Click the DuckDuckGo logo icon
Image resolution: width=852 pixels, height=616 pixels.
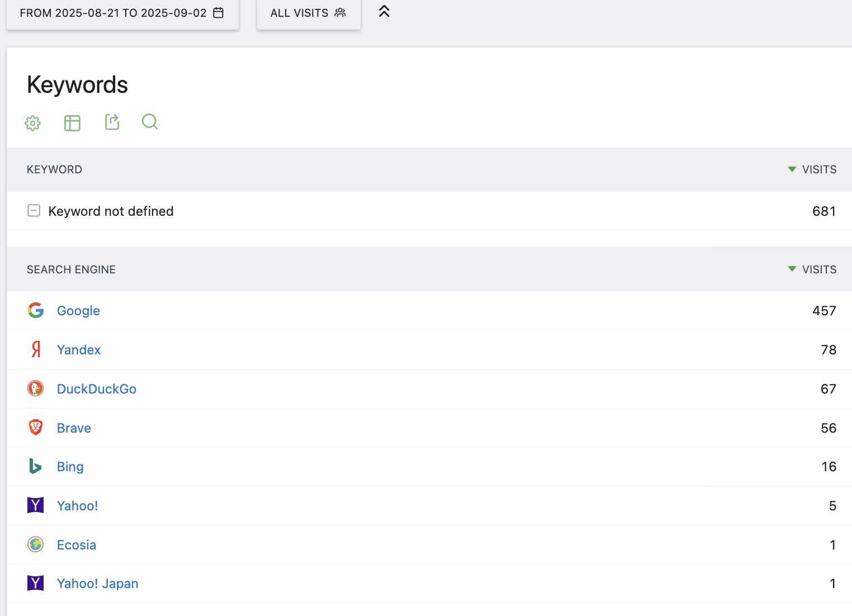coord(36,388)
